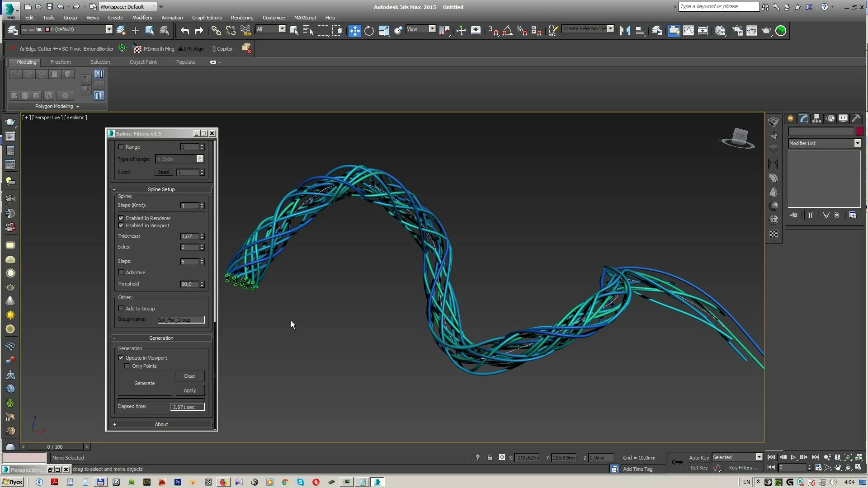Click the Generate button
Screen dimensions: 868x488
146,383
